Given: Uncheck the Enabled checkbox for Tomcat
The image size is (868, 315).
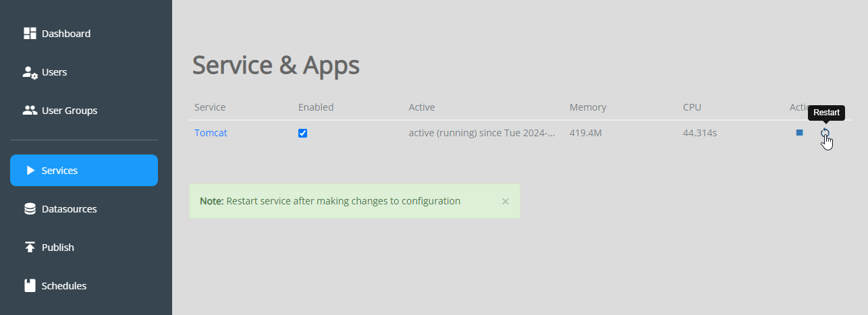Looking at the screenshot, I should click(x=302, y=134).
